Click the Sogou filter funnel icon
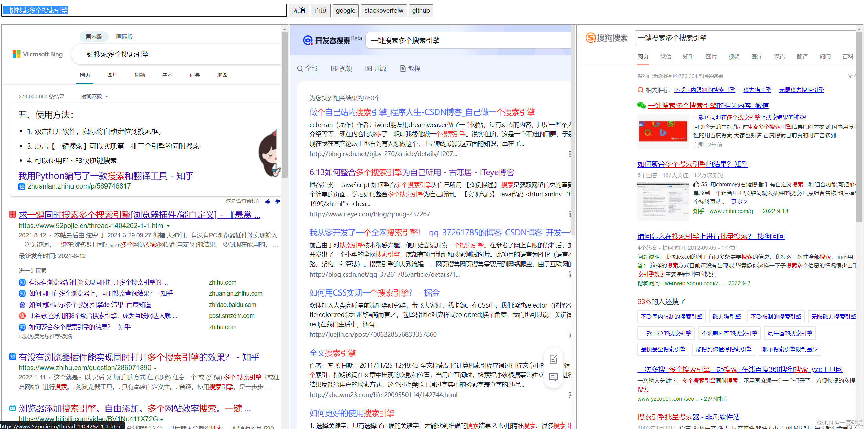Screen dimensions: 868x429 click(x=850, y=76)
